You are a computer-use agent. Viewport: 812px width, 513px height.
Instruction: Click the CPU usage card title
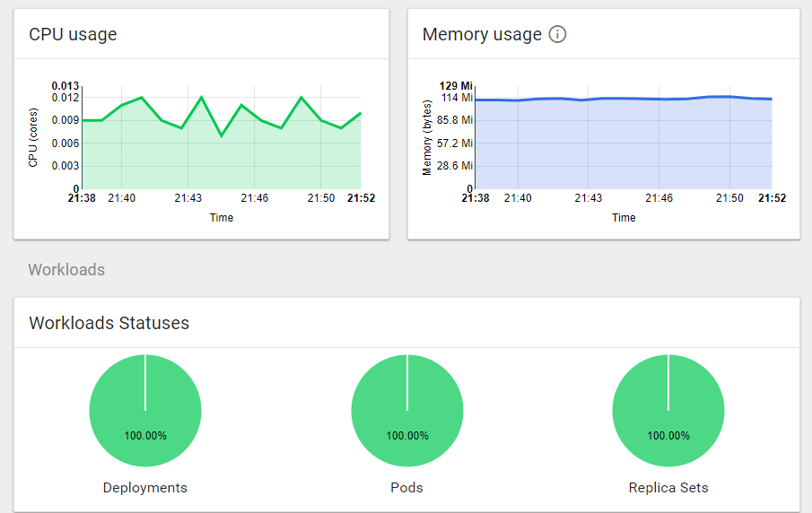(73, 35)
